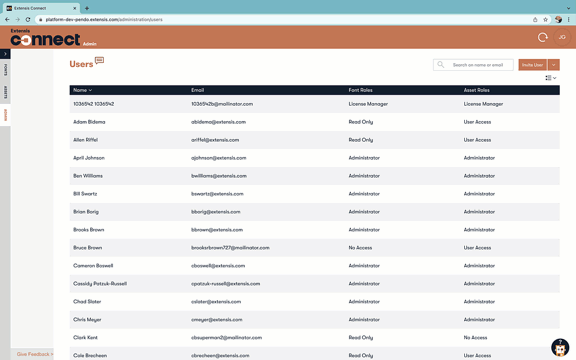Open the browser three-dot menu
This screenshot has height=360, width=576.
tap(569, 19)
